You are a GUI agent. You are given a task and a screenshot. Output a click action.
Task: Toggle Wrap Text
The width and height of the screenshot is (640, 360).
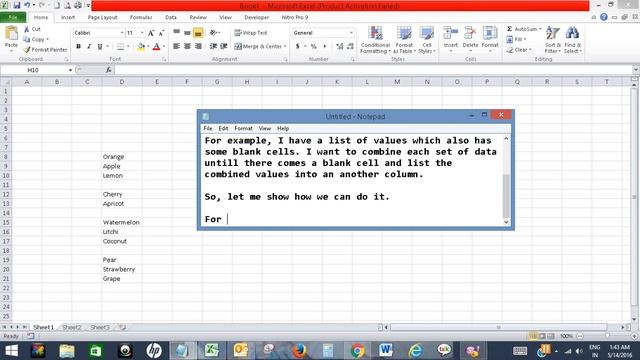[x=251, y=33]
